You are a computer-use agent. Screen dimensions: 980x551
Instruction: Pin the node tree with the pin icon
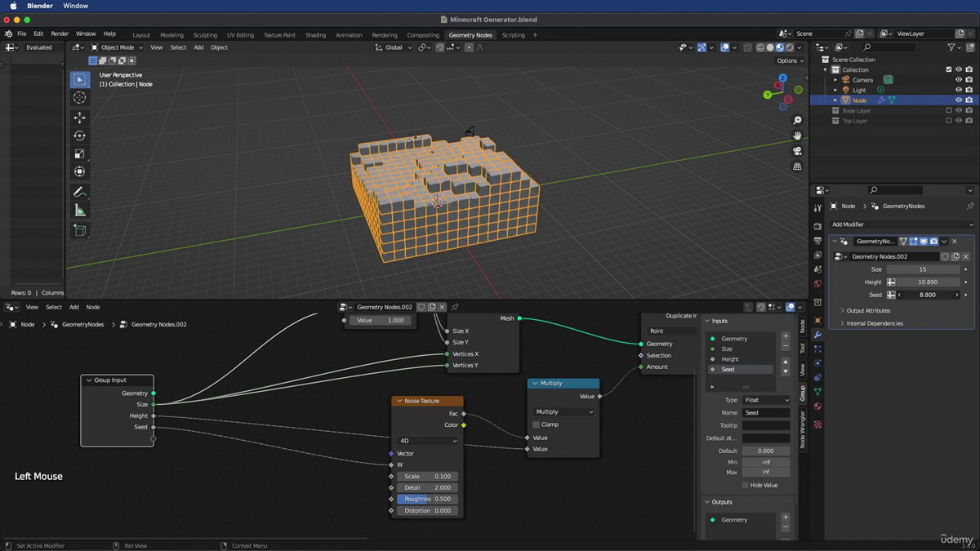(455, 307)
